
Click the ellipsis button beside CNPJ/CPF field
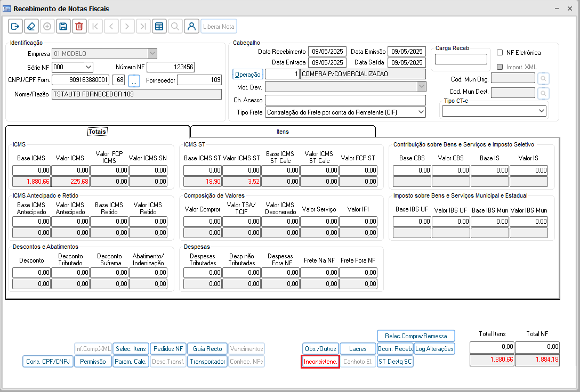click(134, 80)
